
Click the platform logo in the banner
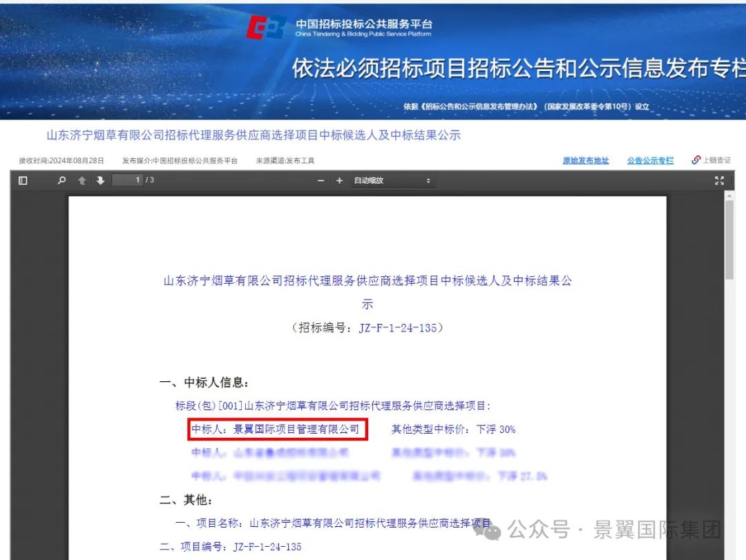pos(265,27)
